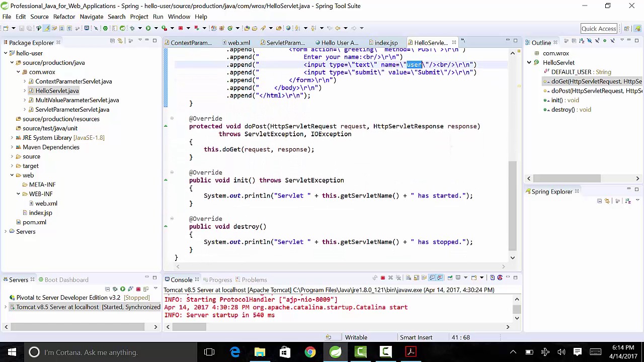Click editor vertical scrollbar thumb
The width and height of the screenshot is (644, 362).
[512, 205]
